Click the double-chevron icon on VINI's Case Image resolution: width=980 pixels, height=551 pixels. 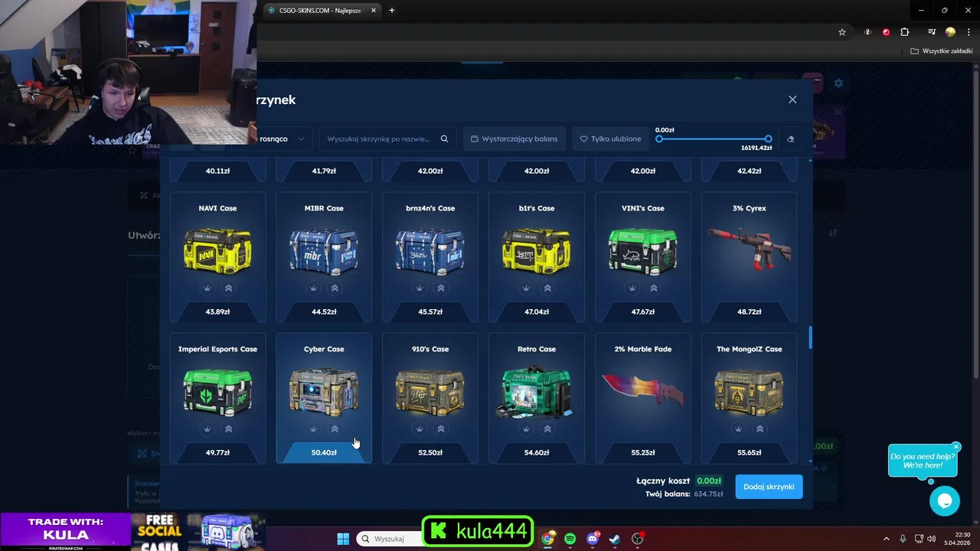654,289
